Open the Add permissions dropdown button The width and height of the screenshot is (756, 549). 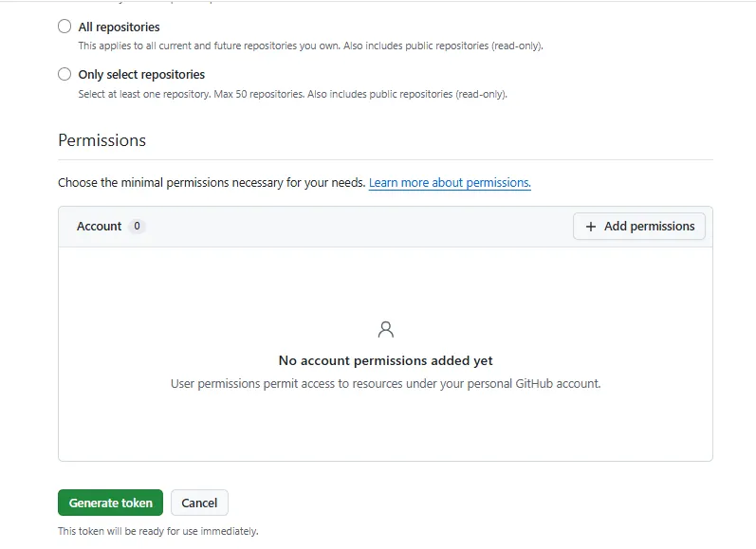tap(639, 226)
